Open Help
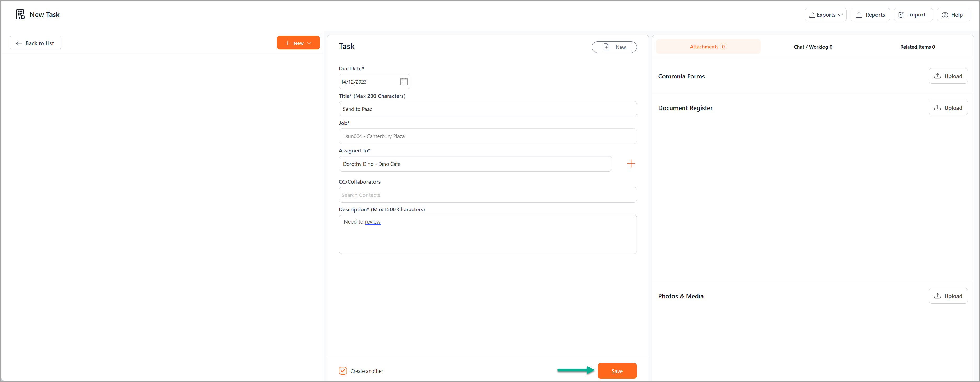Viewport: 980px width, 382px height. coord(953,15)
